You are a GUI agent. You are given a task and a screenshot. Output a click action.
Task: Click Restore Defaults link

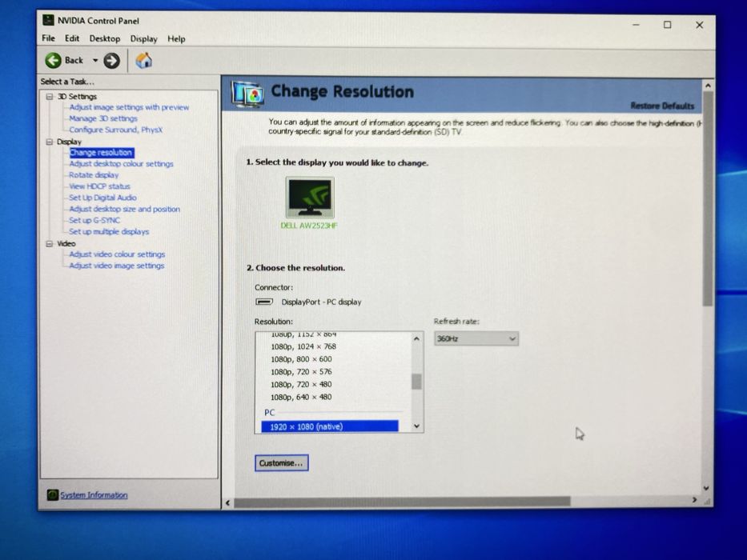point(662,106)
